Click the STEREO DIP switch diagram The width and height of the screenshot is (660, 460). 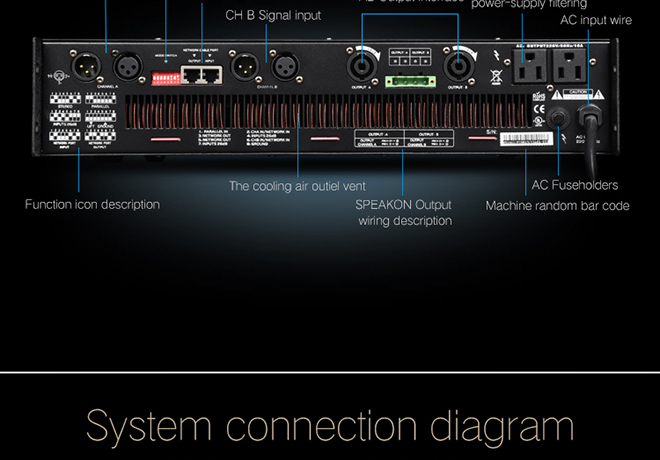point(65,100)
